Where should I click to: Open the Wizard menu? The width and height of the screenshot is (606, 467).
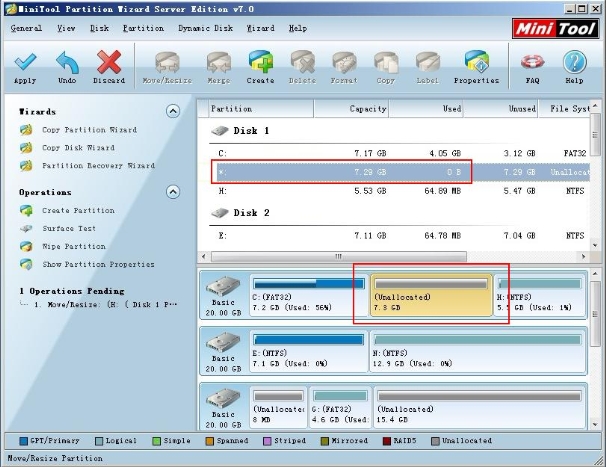point(260,28)
